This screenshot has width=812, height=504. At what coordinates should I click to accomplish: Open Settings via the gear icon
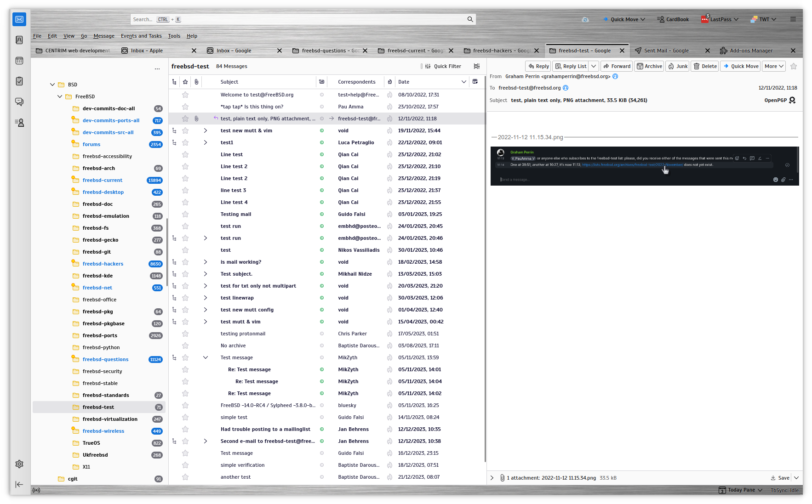click(x=19, y=464)
